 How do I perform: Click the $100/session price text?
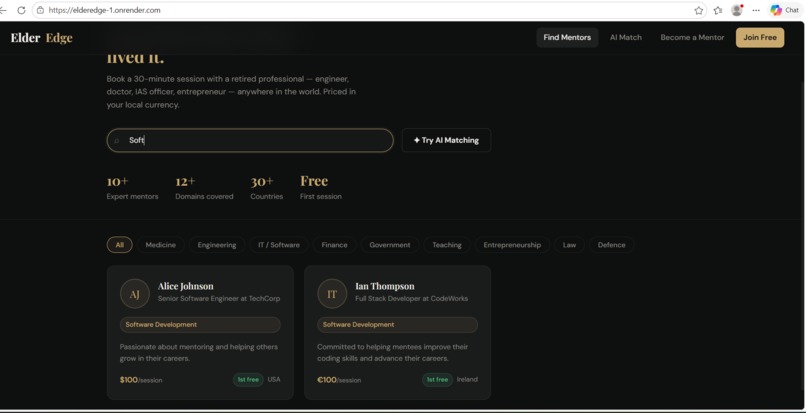[x=141, y=380]
